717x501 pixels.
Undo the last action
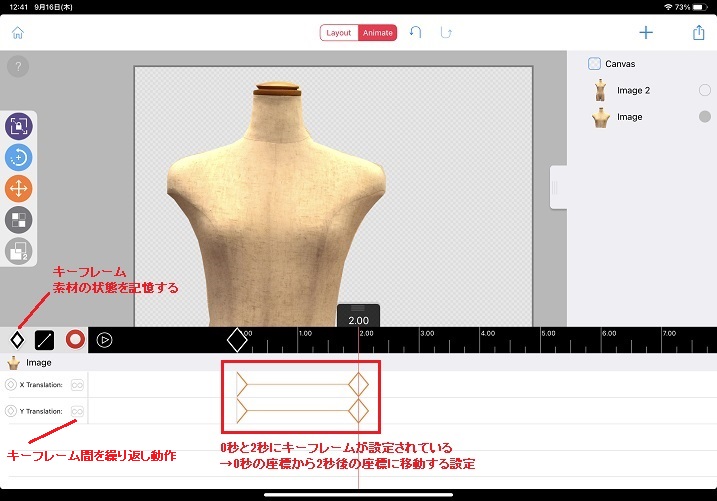pos(416,32)
